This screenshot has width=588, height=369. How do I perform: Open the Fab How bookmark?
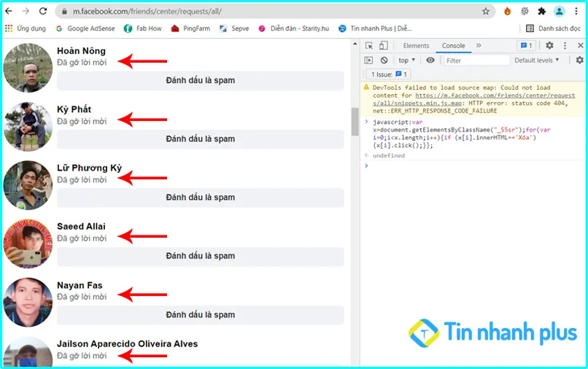point(143,28)
